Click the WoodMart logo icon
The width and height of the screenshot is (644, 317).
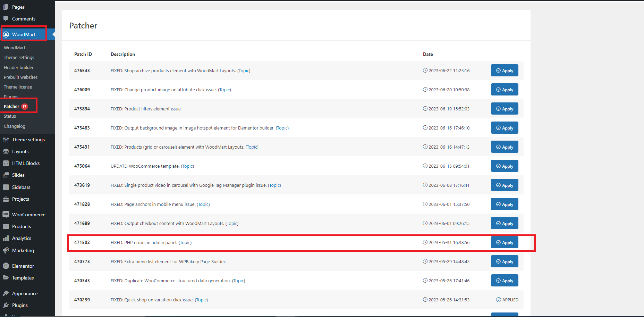pos(6,34)
